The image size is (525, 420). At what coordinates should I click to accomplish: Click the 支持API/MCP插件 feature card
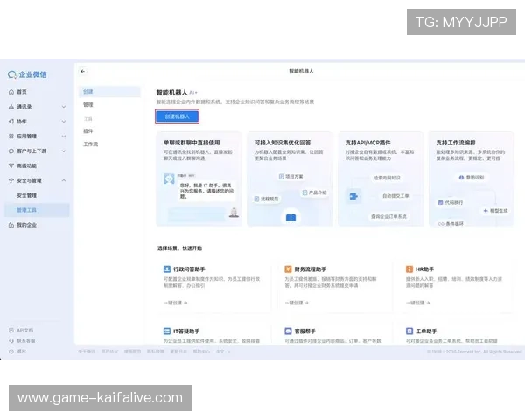[x=381, y=178]
